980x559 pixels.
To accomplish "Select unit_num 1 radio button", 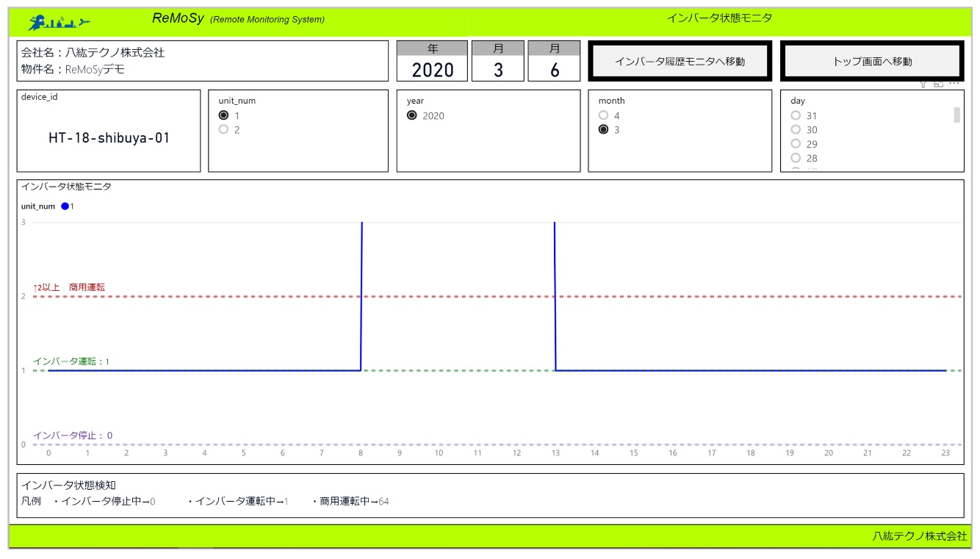I will 224,115.
